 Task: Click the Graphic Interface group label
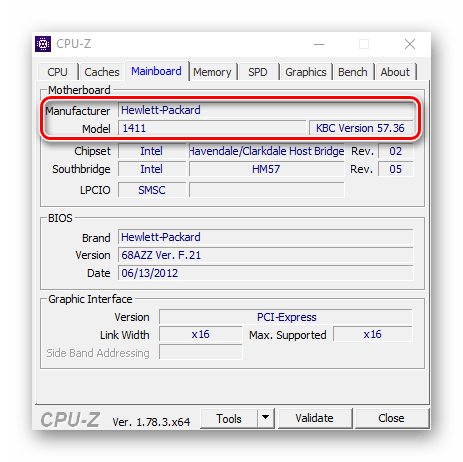[x=90, y=299]
